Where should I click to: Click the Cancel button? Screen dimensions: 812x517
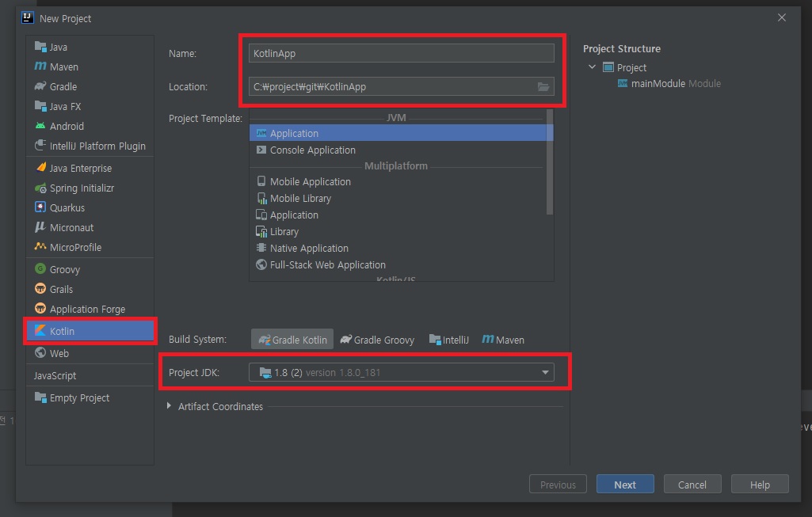(x=692, y=485)
